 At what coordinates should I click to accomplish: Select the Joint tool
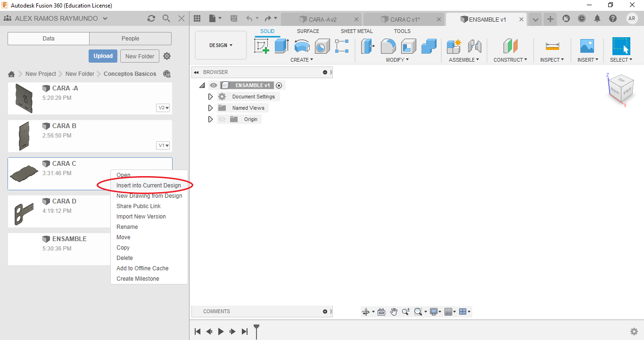474,46
